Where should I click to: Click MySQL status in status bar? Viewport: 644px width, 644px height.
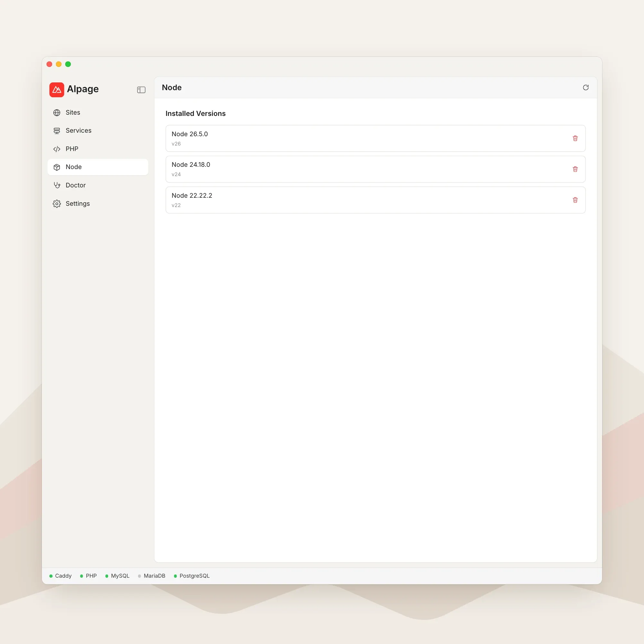click(x=117, y=576)
